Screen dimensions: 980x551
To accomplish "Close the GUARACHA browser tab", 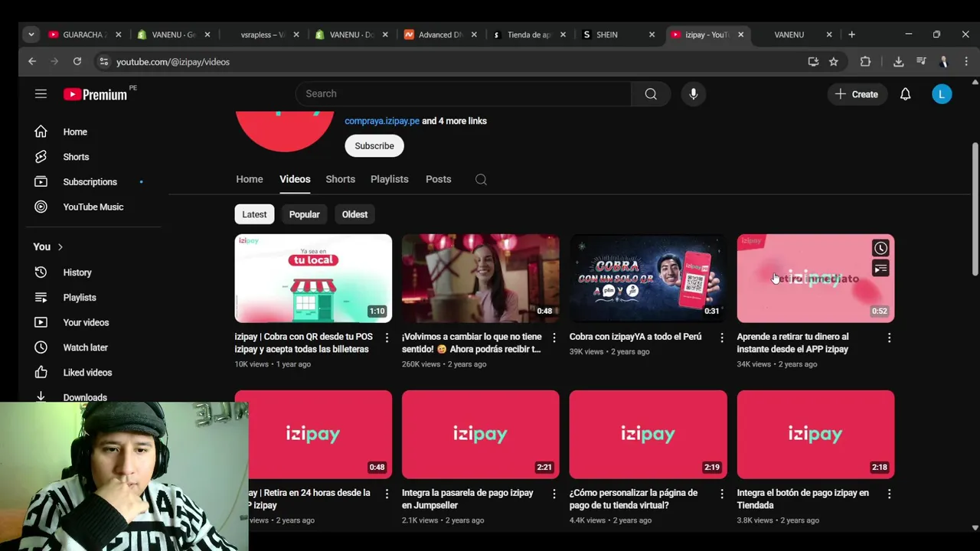I will pyautogui.click(x=118, y=34).
